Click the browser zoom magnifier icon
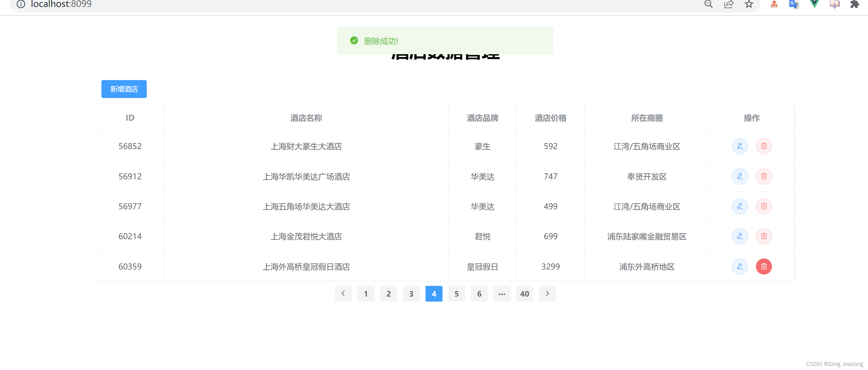The image size is (868, 370). (x=708, y=4)
